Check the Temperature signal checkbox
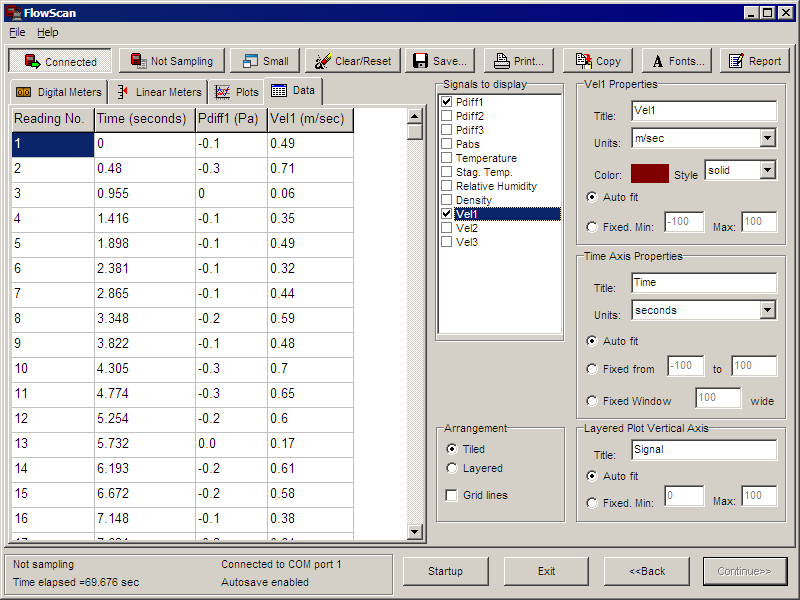Screen dimensions: 800x600 [446, 158]
